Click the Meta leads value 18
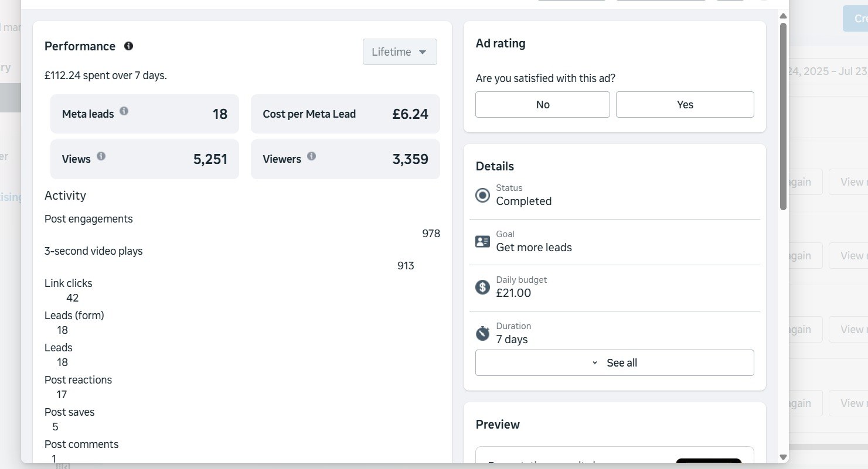Screen dimensions: 868x469 (x=220, y=114)
